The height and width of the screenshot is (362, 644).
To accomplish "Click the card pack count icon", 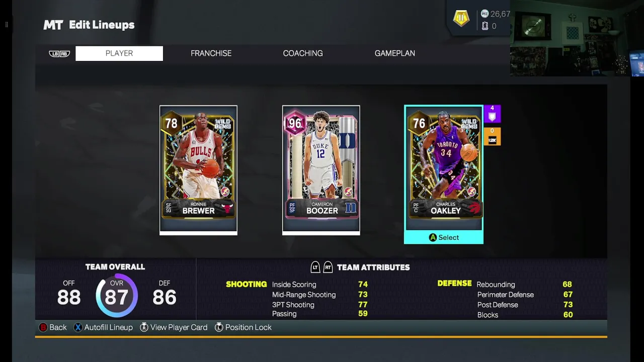I will click(485, 26).
